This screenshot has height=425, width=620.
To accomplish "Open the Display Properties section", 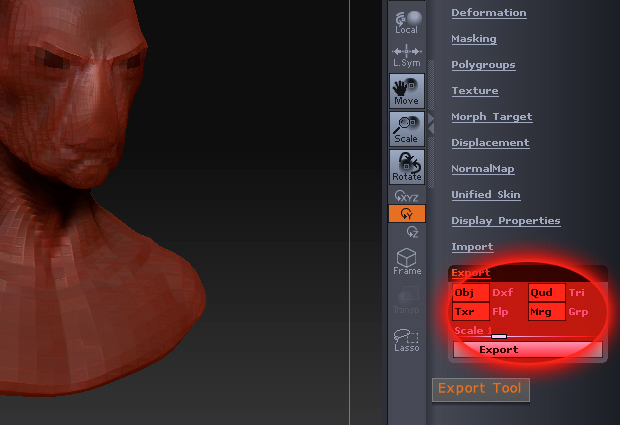I will tap(505, 221).
